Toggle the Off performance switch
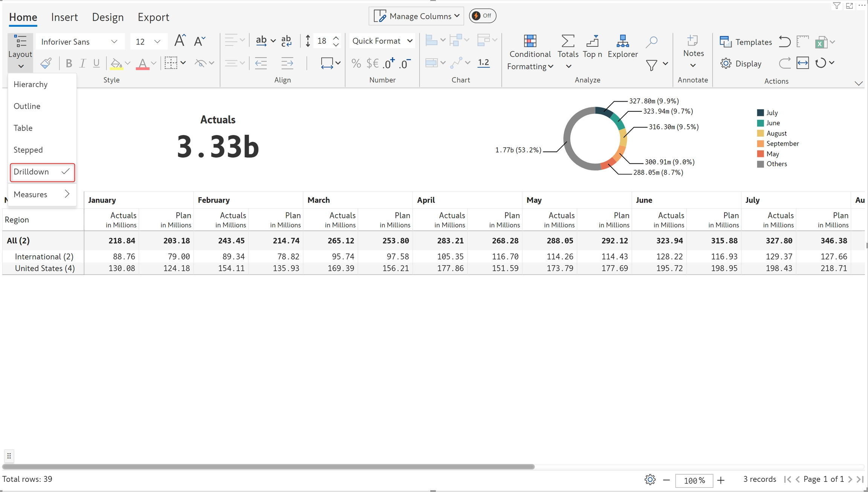 (482, 16)
